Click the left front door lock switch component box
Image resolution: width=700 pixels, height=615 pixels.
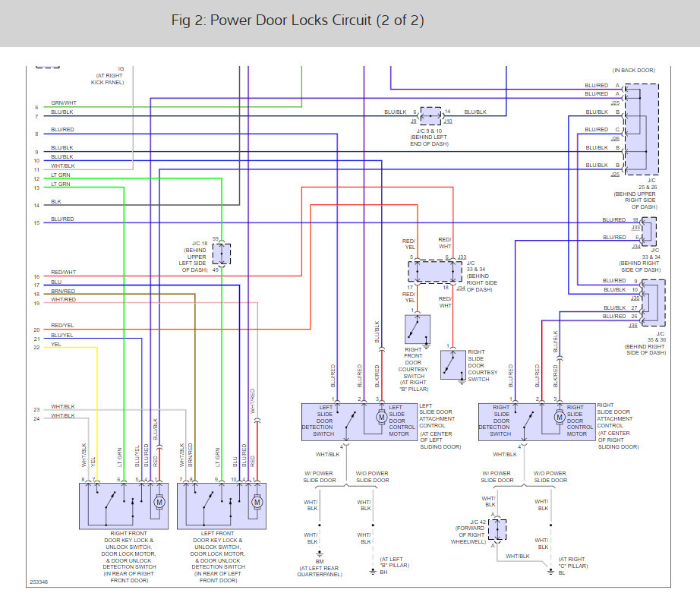[x=222, y=506]
